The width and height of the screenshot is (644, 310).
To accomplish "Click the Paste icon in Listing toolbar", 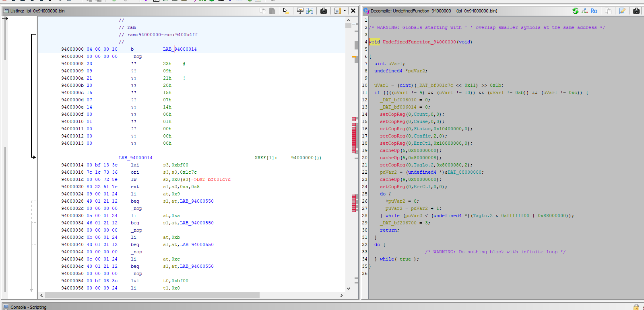I will (272, 11).
